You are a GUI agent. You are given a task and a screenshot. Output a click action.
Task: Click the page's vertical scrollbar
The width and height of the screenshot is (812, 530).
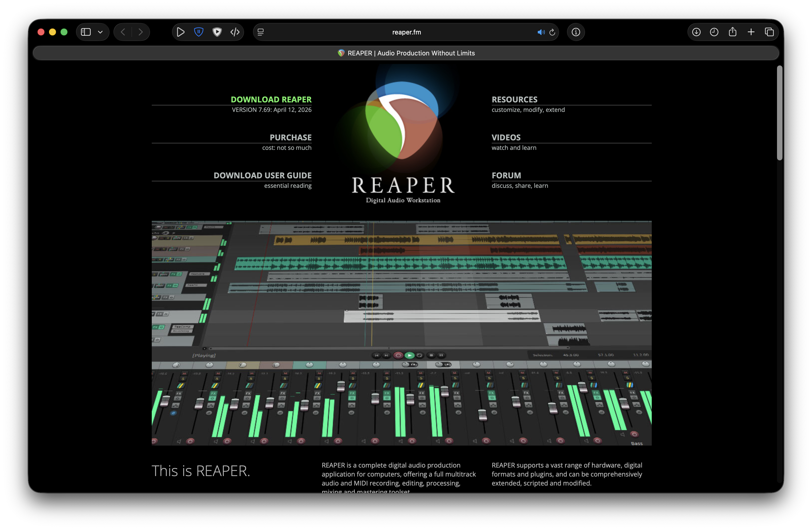(x=779, y=112)
